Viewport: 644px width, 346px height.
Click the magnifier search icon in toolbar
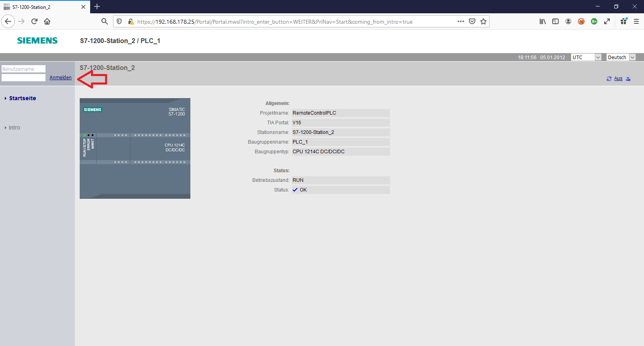(105, 21)
